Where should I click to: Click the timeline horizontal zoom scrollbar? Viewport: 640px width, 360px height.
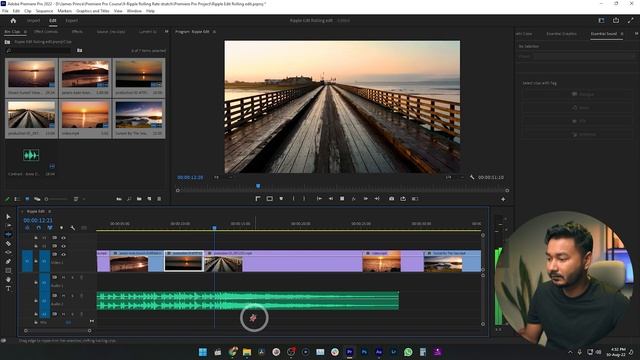point(58,331)
